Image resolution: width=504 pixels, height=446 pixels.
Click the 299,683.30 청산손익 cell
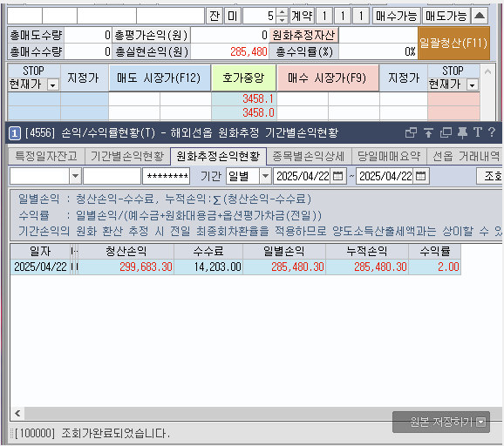tap(126, 267)
